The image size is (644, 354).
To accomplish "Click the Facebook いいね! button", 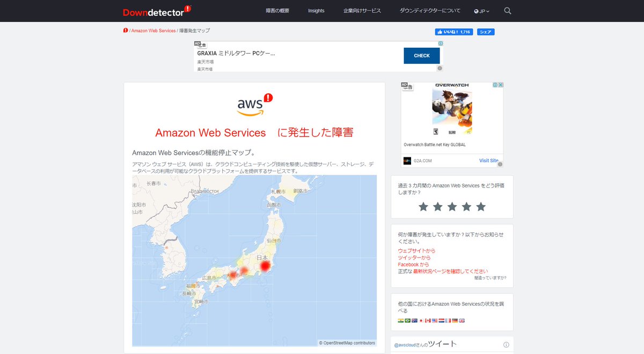I will tap(454, 32).
